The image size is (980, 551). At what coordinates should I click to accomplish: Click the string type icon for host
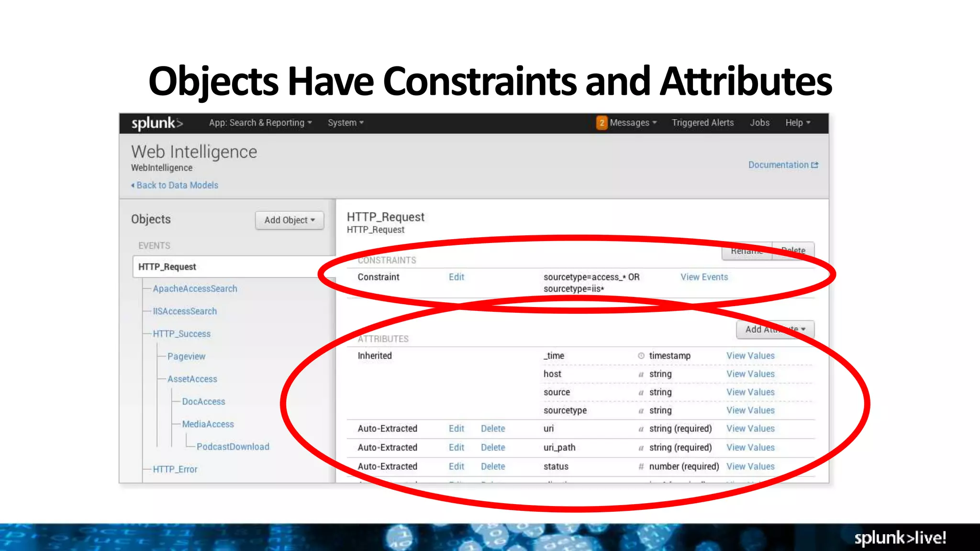641,375
